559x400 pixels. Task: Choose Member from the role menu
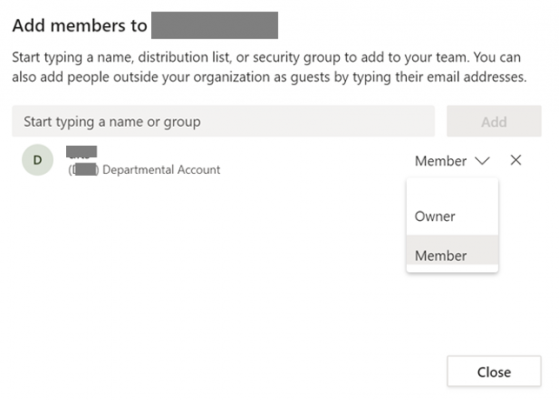point(452,251)
